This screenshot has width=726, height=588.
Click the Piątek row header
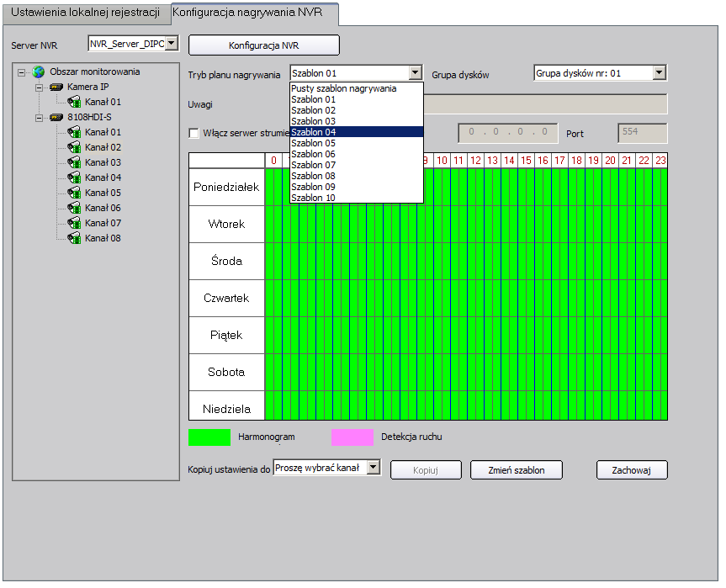[x=226, y=335]
